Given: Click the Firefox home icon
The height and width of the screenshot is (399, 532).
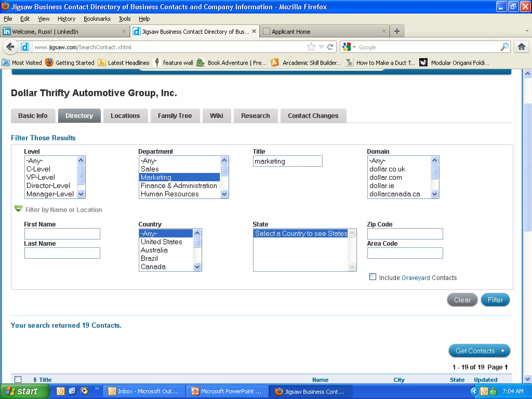Looking at the screenshot, I should [x=521, y=47].
